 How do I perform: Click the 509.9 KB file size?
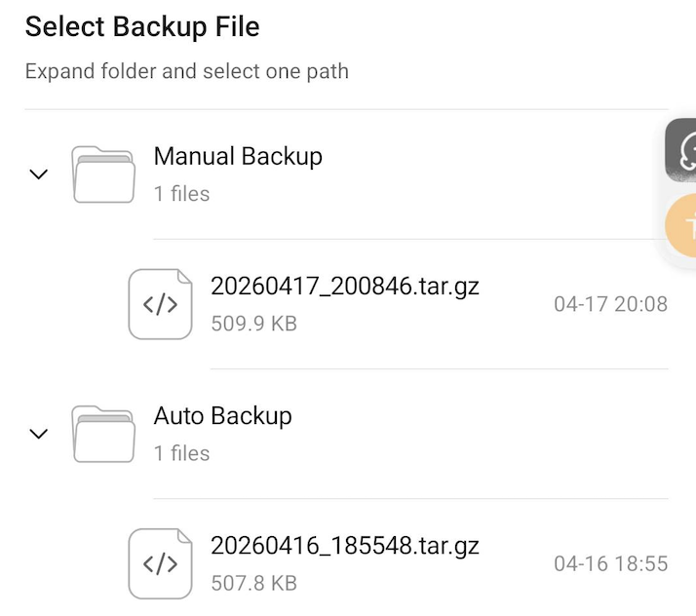tap(253, 324)
